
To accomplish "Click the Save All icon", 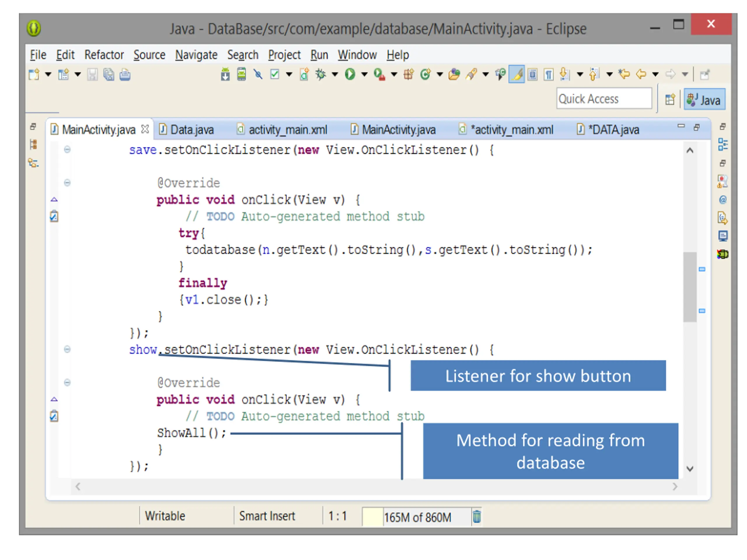I will [109, 74].
